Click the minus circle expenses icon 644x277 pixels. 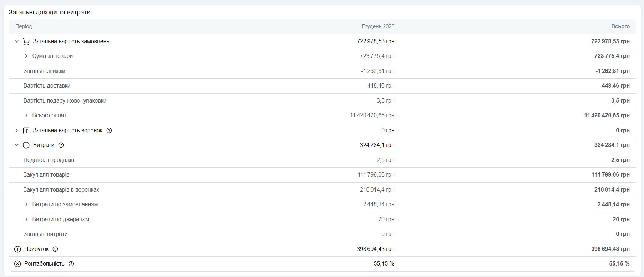[26, 145]
